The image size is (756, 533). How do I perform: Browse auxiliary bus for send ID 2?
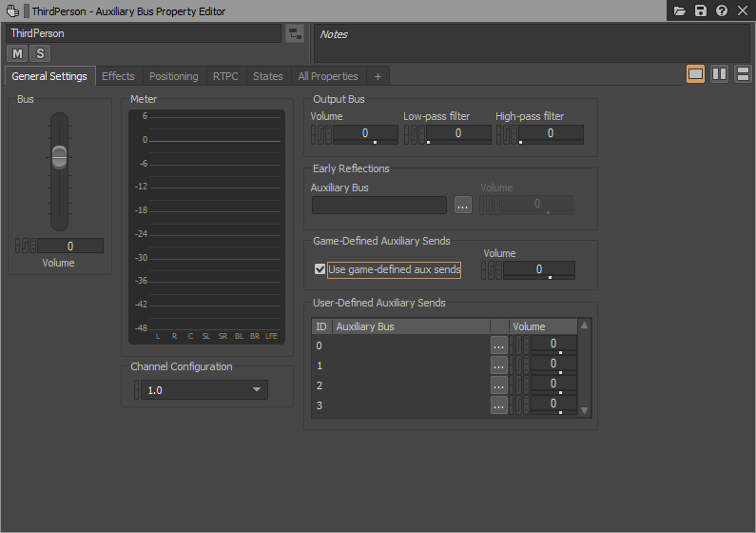[499, 385]
